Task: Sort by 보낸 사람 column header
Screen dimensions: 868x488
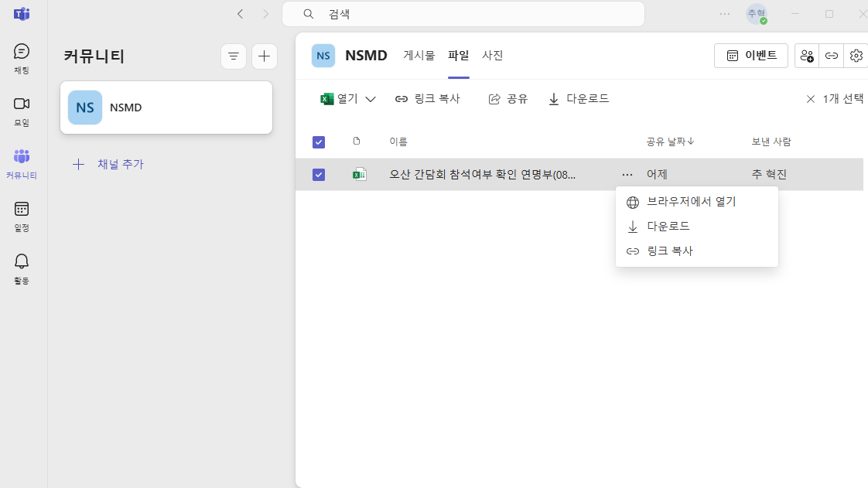Action: [x=771, y=142]
